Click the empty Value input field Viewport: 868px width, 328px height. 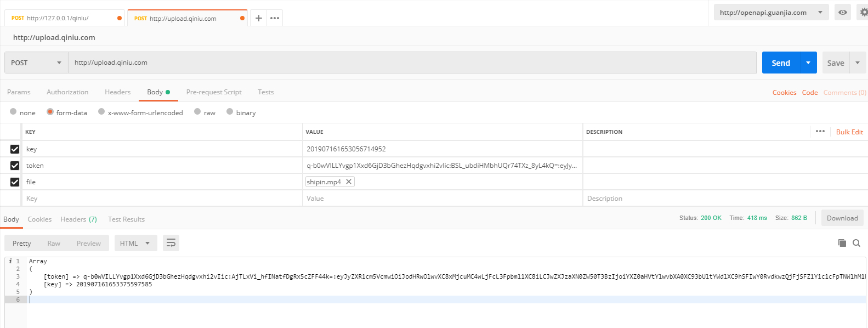pyautogui.click(x=442, y=199)
